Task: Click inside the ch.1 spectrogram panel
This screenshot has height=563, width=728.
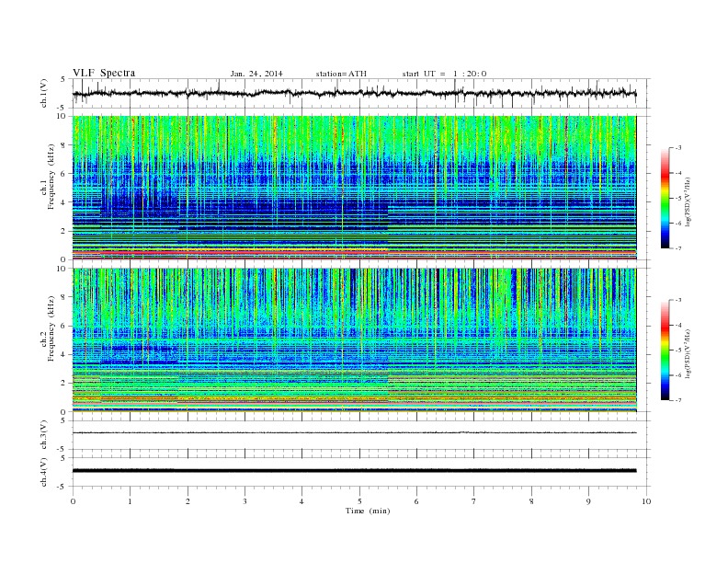Action: coord(354,188)
